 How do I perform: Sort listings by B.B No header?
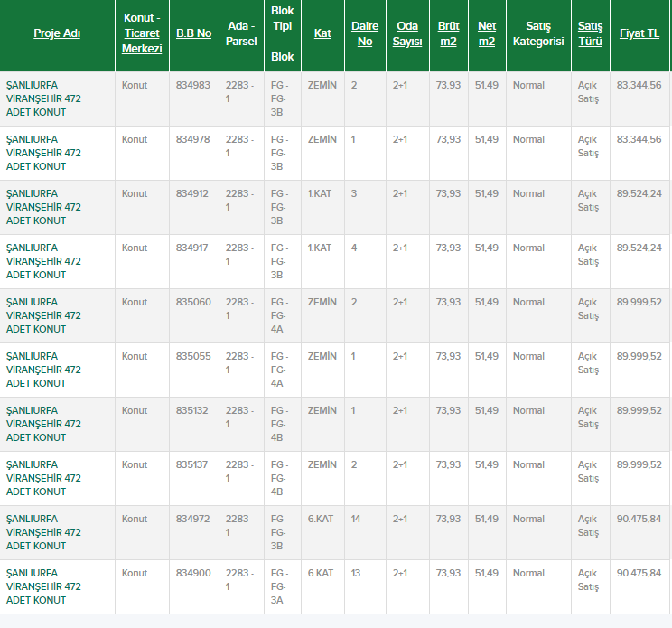pos(193,33)
